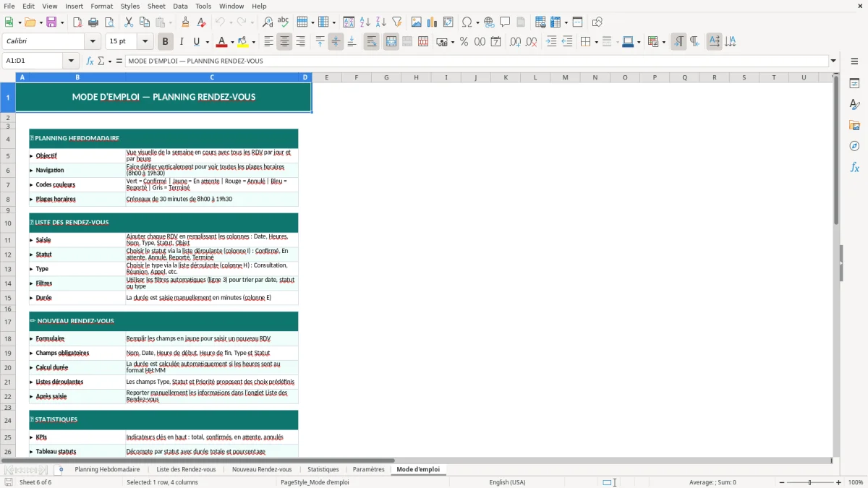Open Define Print Area icon
The width and height of the screenshot is (868, 488).
540,22
